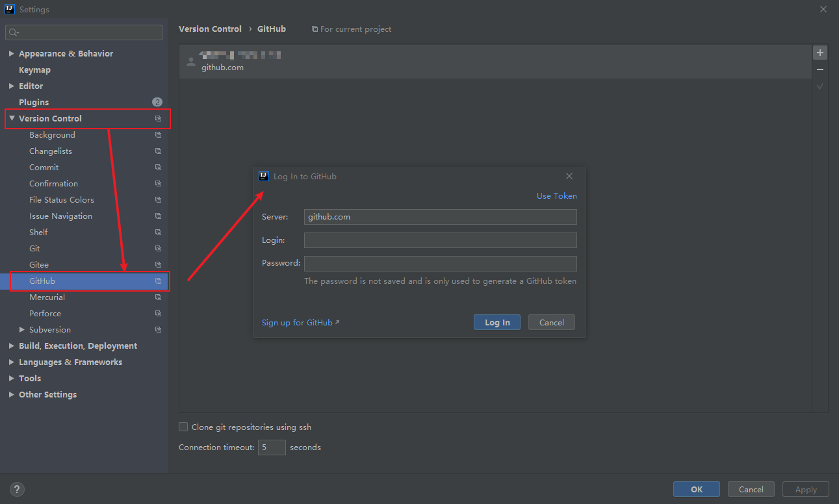Image resolution: width=839 pixels, height=504 pixels.
Task: Select Shelf in the settings tree
Action: [38, 233]
